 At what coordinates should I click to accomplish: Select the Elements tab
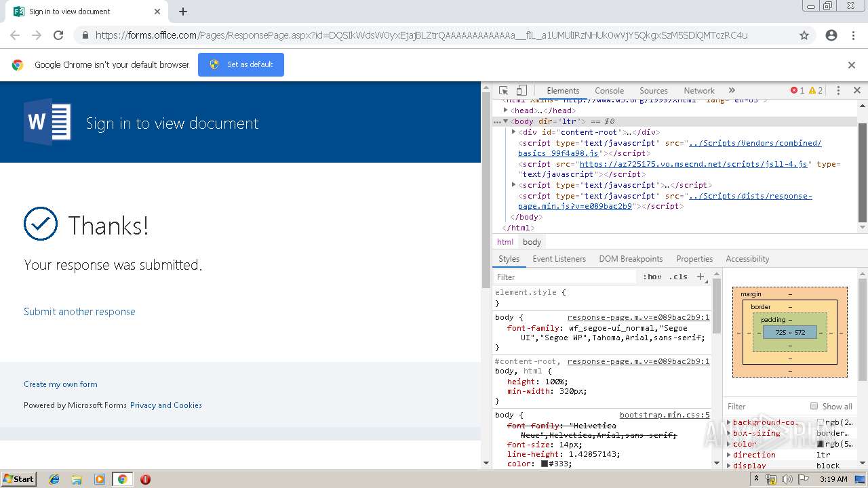[x=563, y=90]
